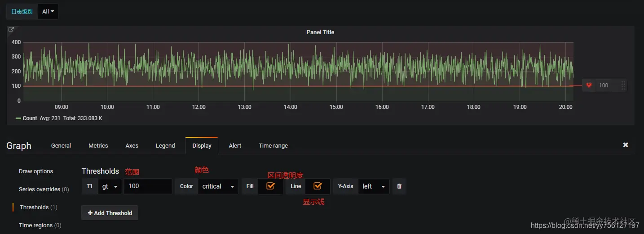644x234 pixels.
Task: Open the gt operator dropdown
Action: coord(110,186)
